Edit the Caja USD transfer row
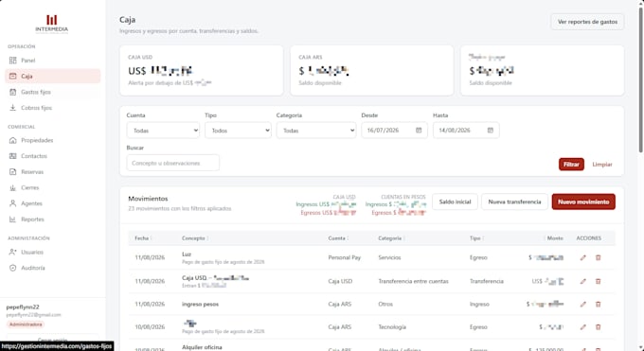 (582, 281)
